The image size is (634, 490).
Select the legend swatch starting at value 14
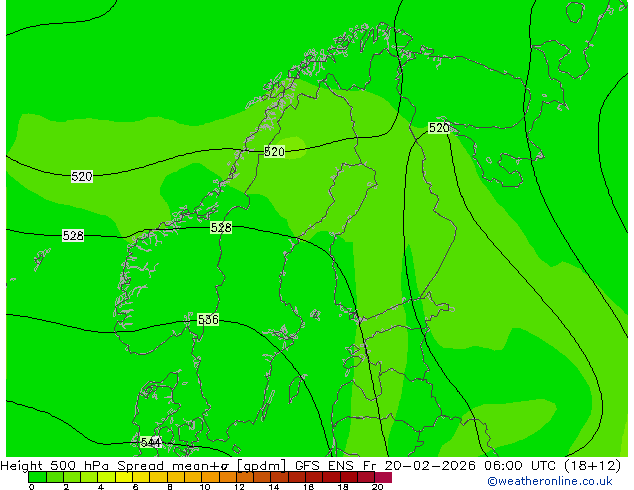coord(281,477)
